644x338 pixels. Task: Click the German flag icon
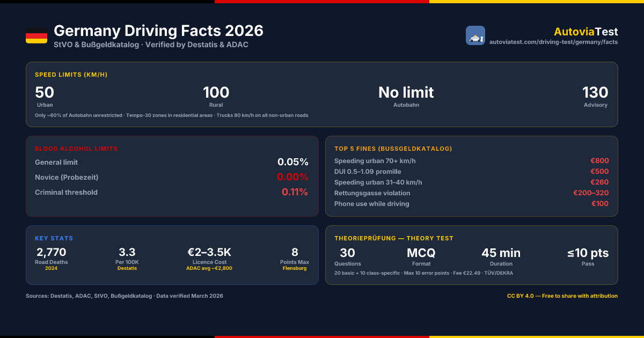click(x=36, y=35)
